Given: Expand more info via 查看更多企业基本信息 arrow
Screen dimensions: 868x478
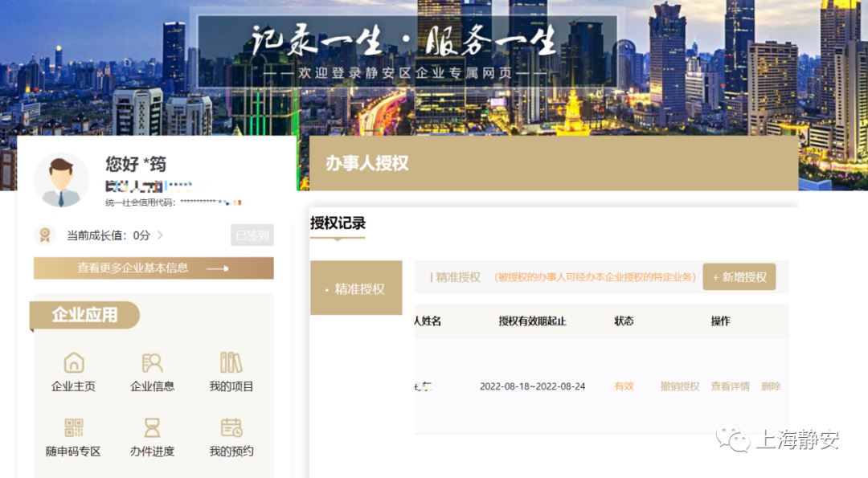Looking at the screenshot, I should pyautogui.click(x=153, y=268).
